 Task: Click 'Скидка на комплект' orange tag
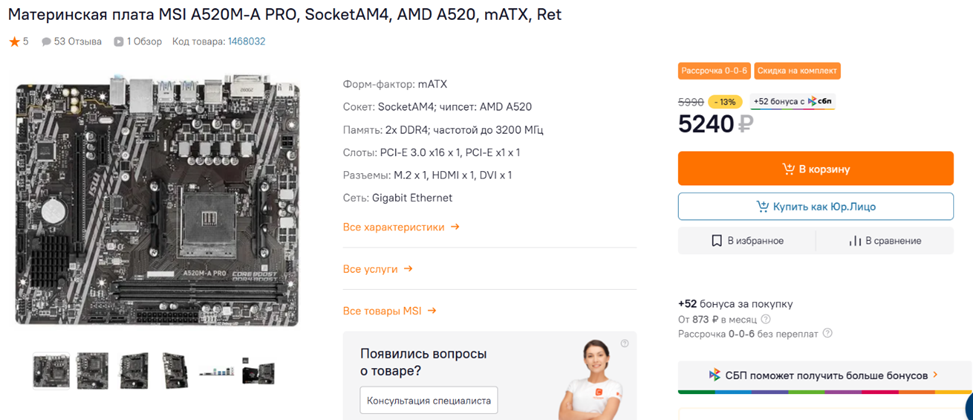[x=797, y=71]
